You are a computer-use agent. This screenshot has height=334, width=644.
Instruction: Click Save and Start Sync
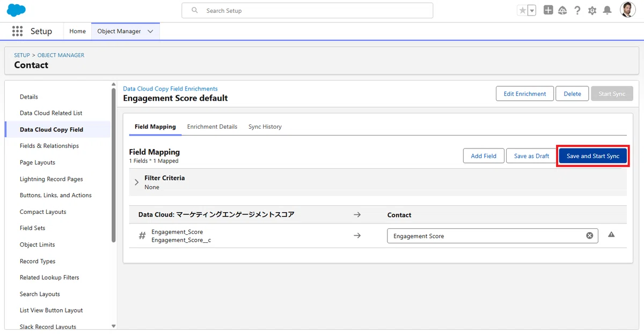pos(593,156)
